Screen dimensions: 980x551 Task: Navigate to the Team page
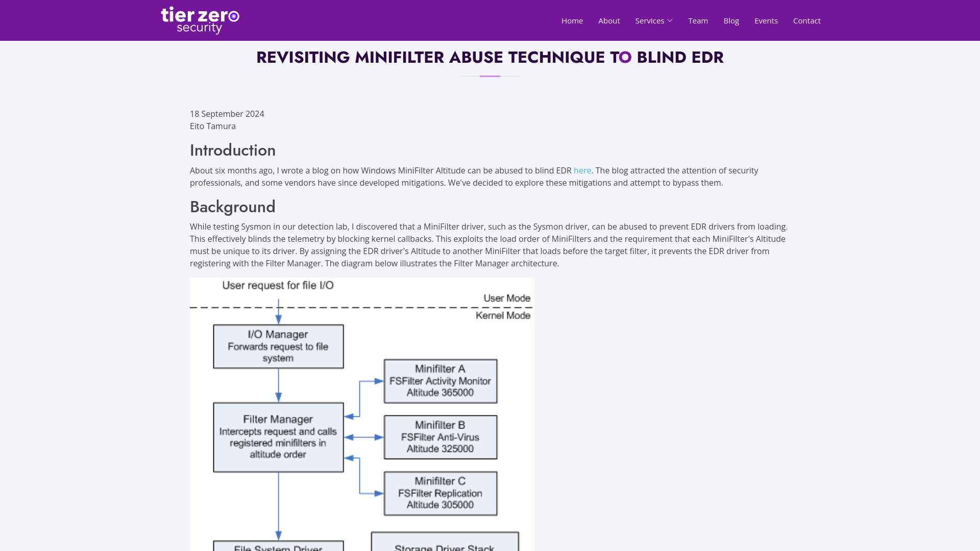(x=698, y=20)
